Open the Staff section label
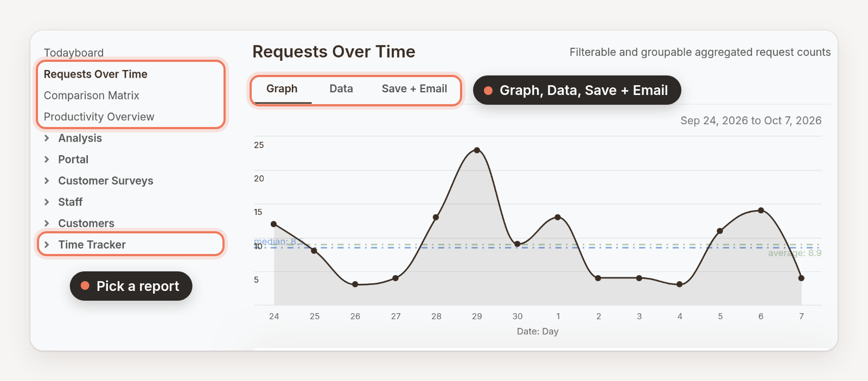This screenshot has height=381, width=868. tap(71, 202)
